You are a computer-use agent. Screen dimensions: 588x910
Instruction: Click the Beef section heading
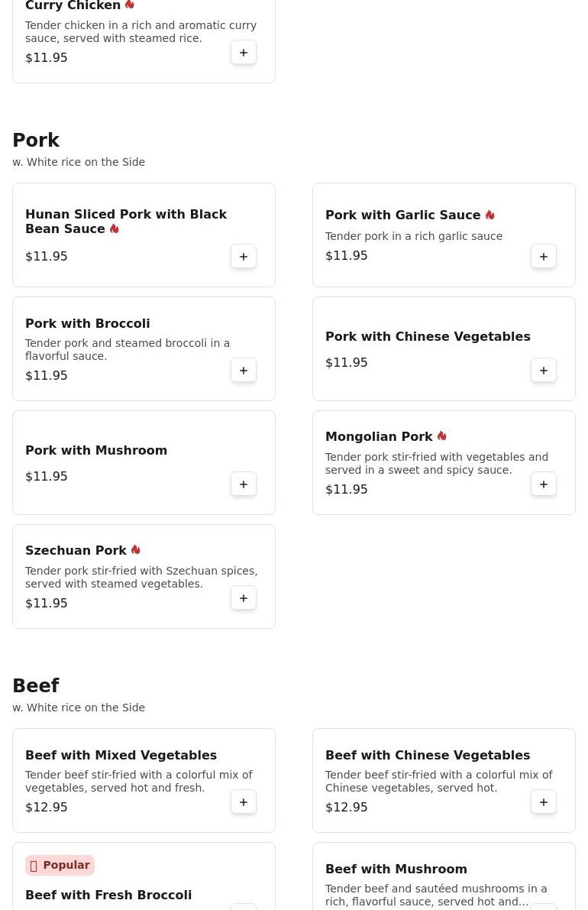tap(36, 686)
